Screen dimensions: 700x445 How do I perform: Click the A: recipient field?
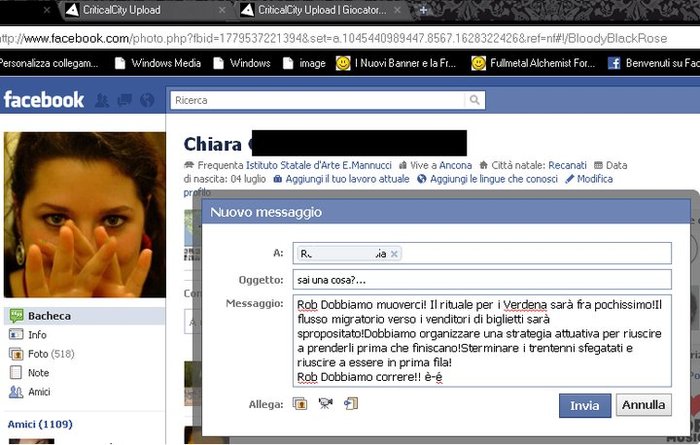click(482, 254)
